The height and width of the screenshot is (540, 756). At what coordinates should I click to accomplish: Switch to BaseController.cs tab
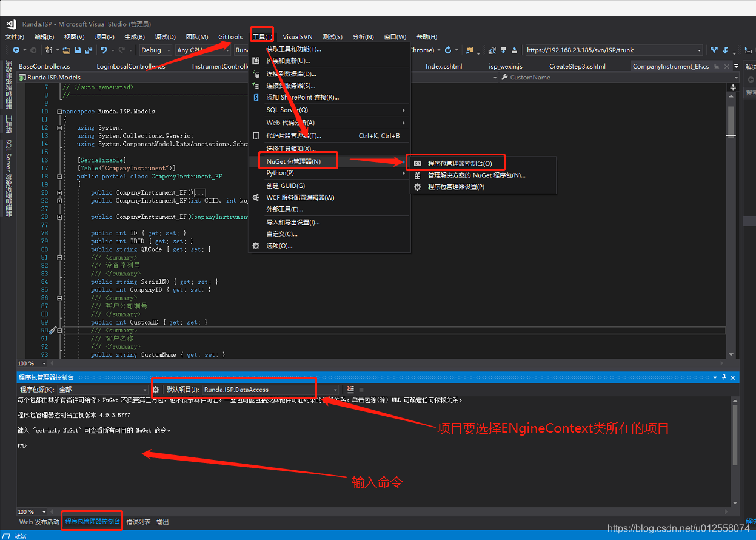[44, 66]
